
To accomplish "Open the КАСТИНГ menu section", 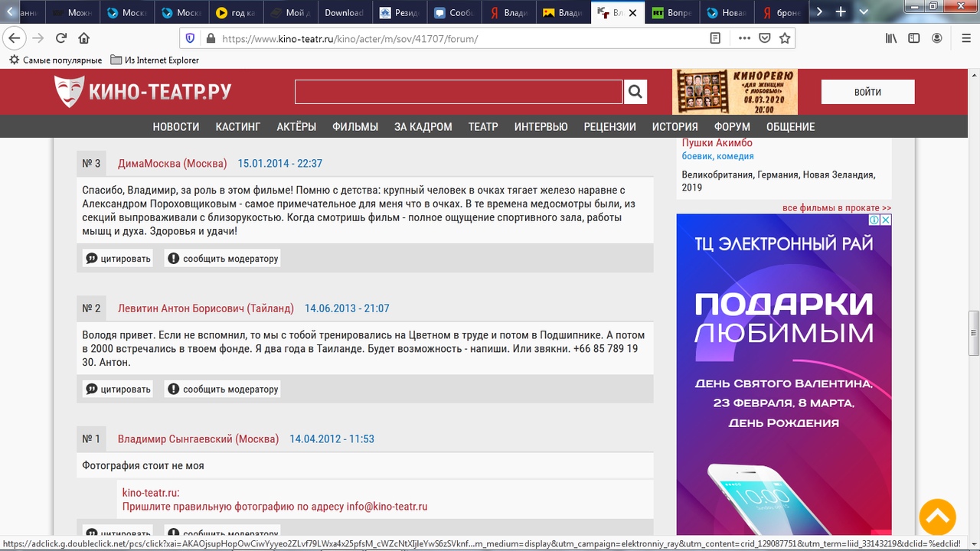I will [x=238, y=127].
